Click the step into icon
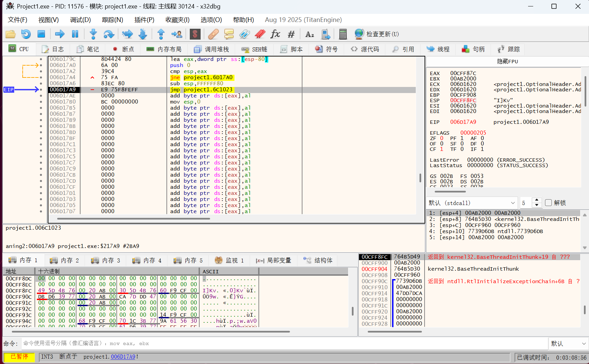The image size is (589, 364). coord(93,34)
